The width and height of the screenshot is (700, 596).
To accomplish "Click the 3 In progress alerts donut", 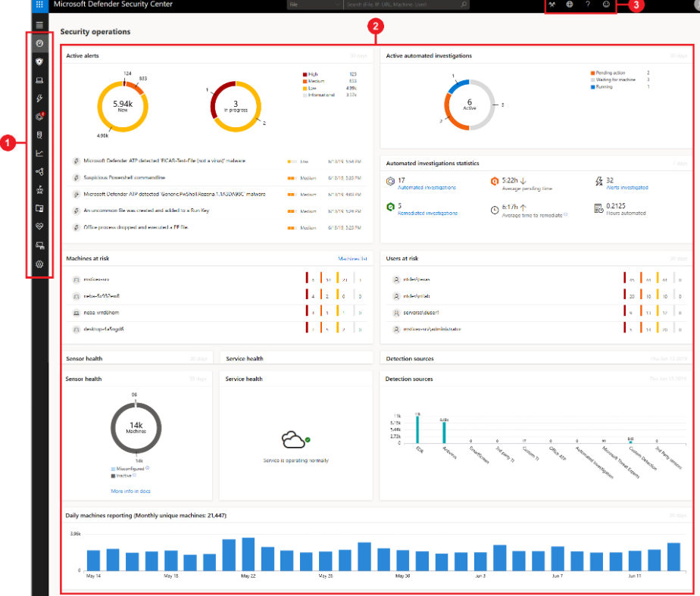I will click(x=236, y=107).
